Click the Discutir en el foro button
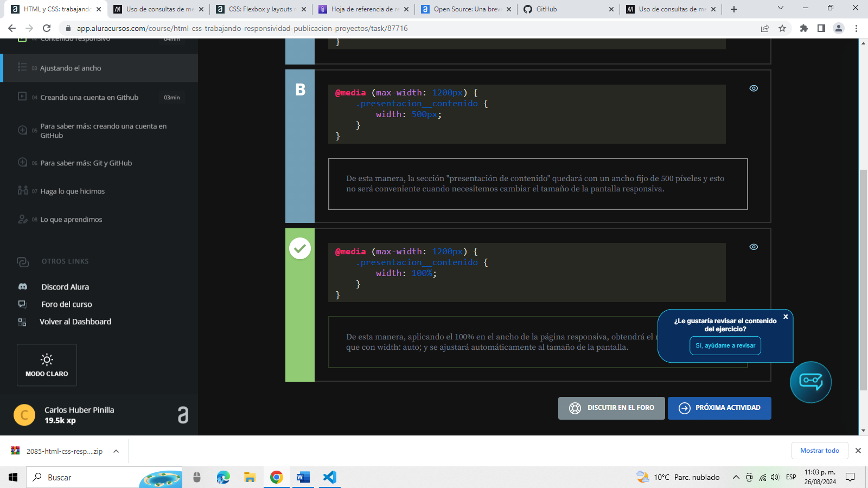This screenshot has height=488, width=868. click(x=611, y=408)
